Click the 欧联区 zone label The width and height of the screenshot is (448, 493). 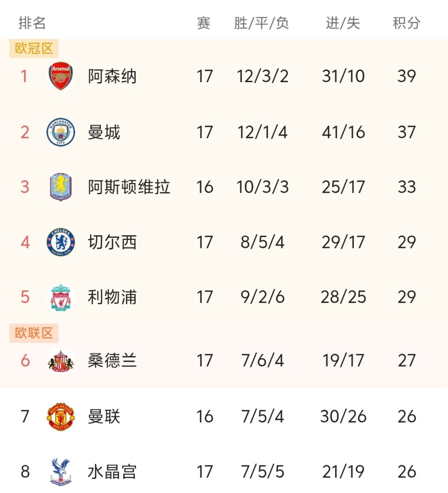[34, 333]
